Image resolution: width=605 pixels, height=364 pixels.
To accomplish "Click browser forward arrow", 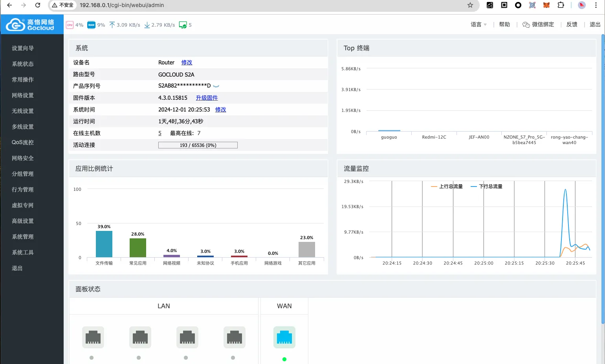I will [24, 5].
